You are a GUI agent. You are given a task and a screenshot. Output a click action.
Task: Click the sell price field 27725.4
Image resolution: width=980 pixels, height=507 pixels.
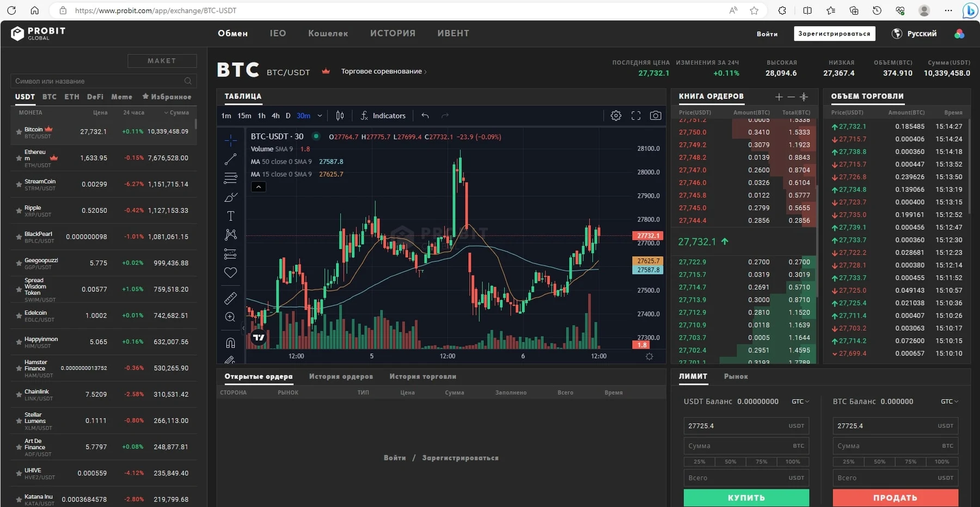(x=896, y=426)
